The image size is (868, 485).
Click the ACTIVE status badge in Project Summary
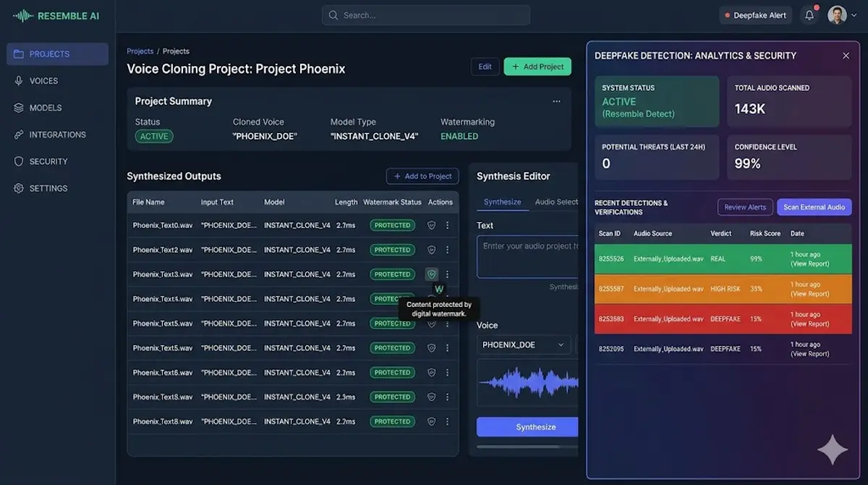pos(154,136)
